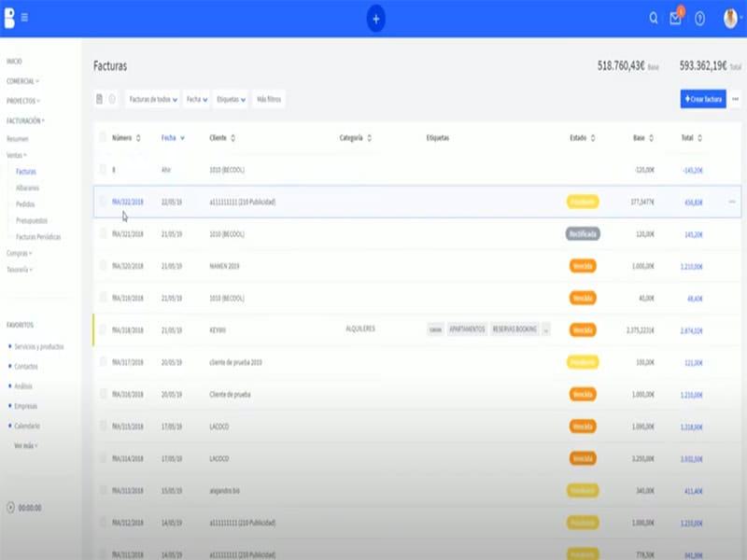
Task: Open the Etiquetas filter dropdown
Action: (231, 99)
